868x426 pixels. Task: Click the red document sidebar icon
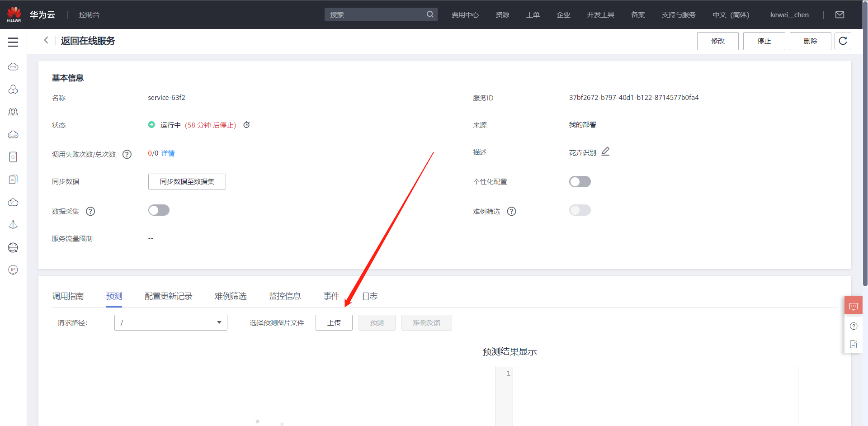13,157
